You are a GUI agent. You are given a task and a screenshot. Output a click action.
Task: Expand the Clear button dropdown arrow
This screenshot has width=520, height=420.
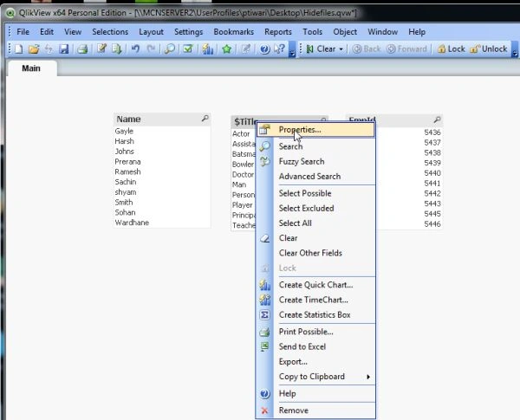point(341,49)
